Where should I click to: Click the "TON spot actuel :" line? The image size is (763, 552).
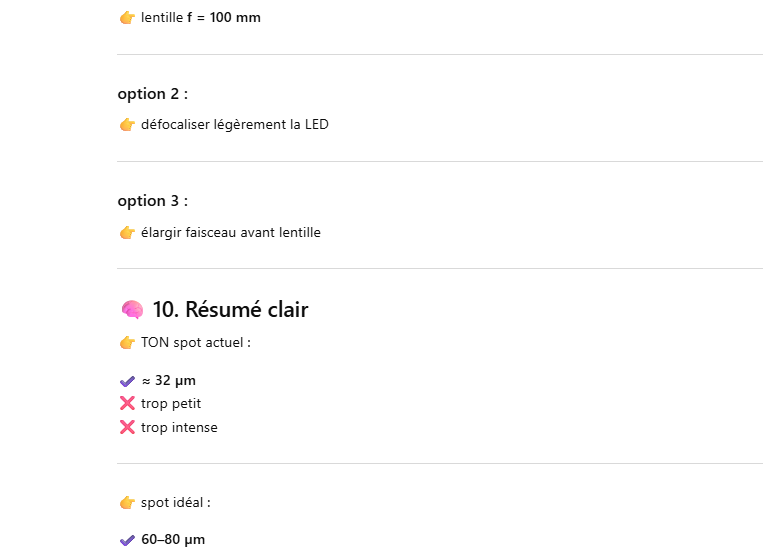[195, 343]
